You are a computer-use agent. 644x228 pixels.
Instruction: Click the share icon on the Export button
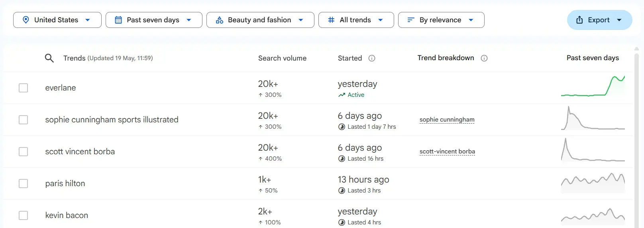click(580, 20)
